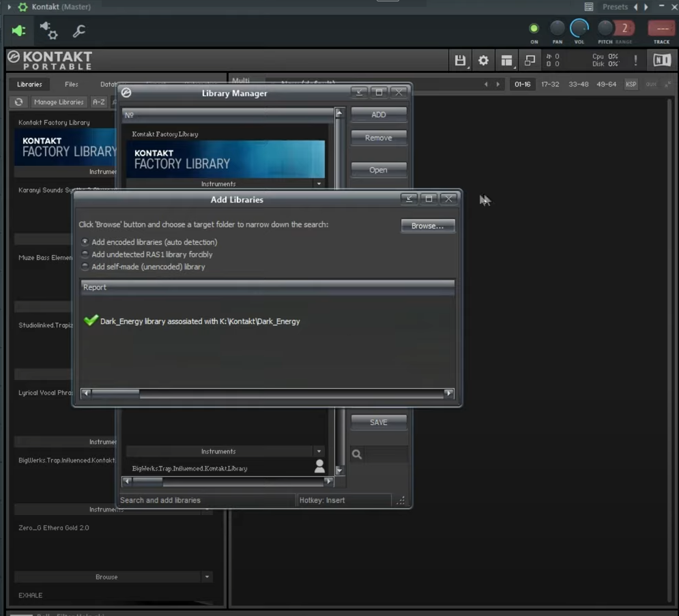Toggle A-Z library sorting

coord(99,102)
